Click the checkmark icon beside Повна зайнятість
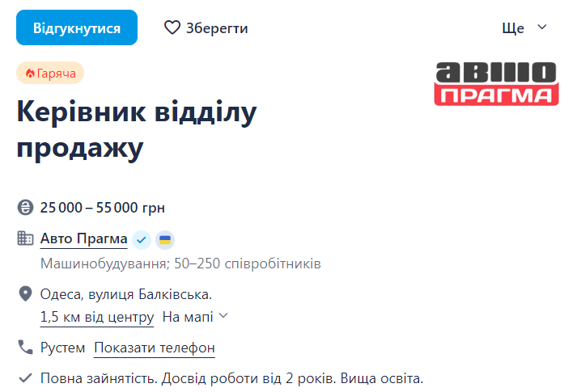 [25, 377]
